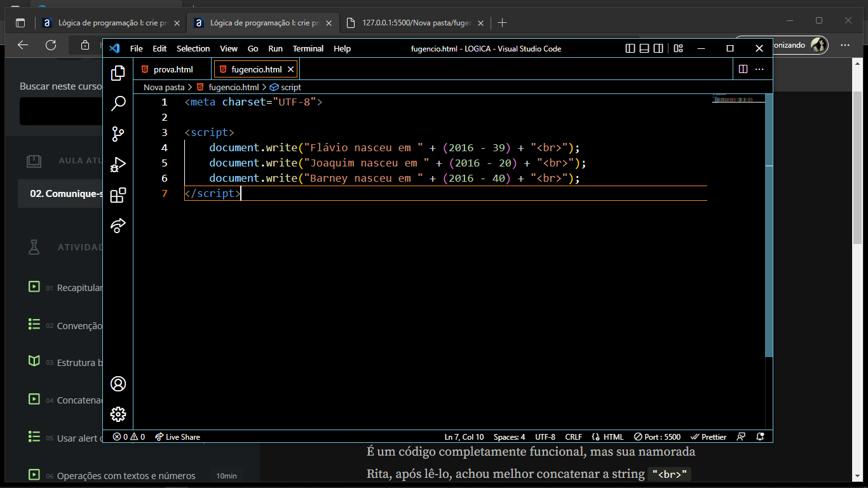Change indentation via Spaces: 4
Viewport: 868px width, 488px height.
(509, 437)
